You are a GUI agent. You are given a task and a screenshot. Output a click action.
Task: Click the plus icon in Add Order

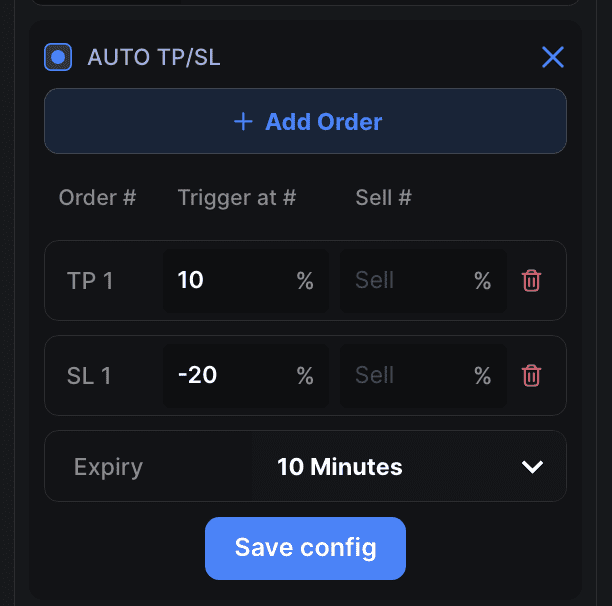(243, 121)
